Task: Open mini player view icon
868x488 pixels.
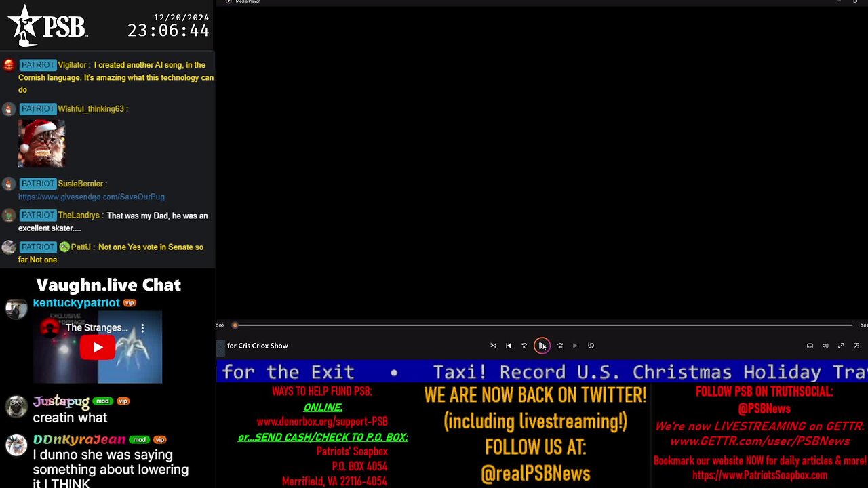Action: pos(856,346)
